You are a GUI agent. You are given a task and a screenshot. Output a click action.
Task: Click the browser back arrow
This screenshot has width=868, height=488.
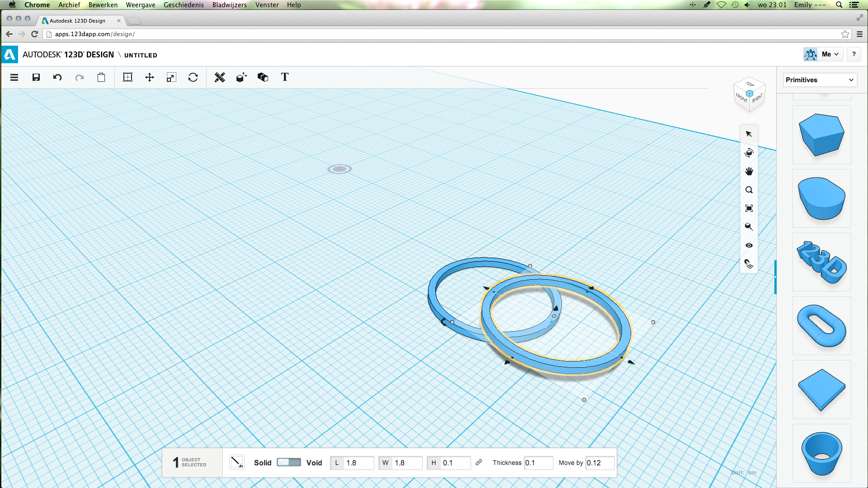coord(9,34)
